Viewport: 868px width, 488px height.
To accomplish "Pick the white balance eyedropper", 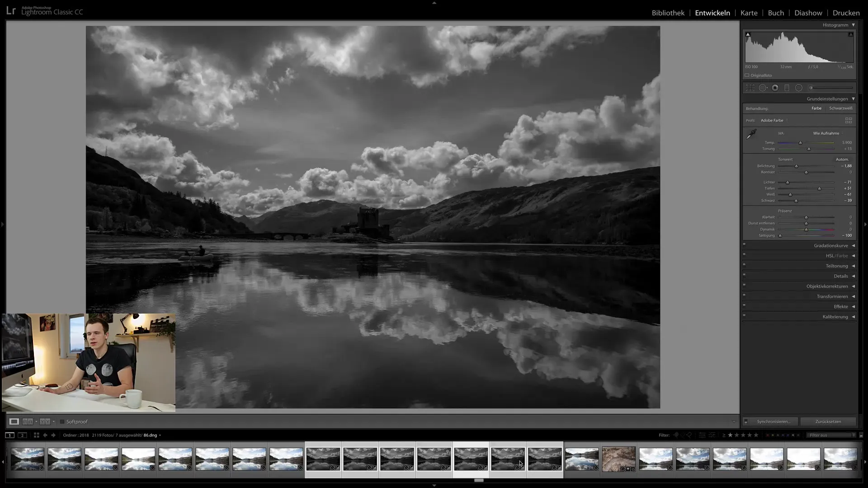I will pyautogui.click(x=751, y=134).
